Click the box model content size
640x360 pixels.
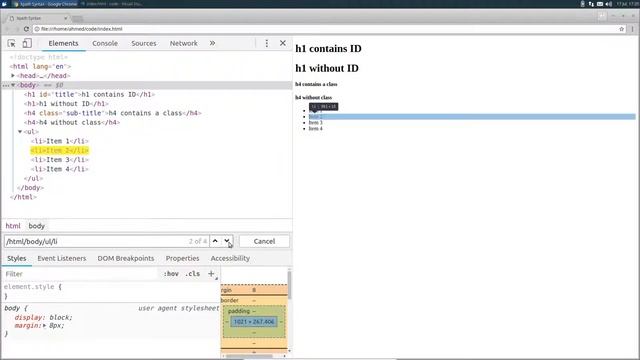pyautogui.click(x=254, y=322)
